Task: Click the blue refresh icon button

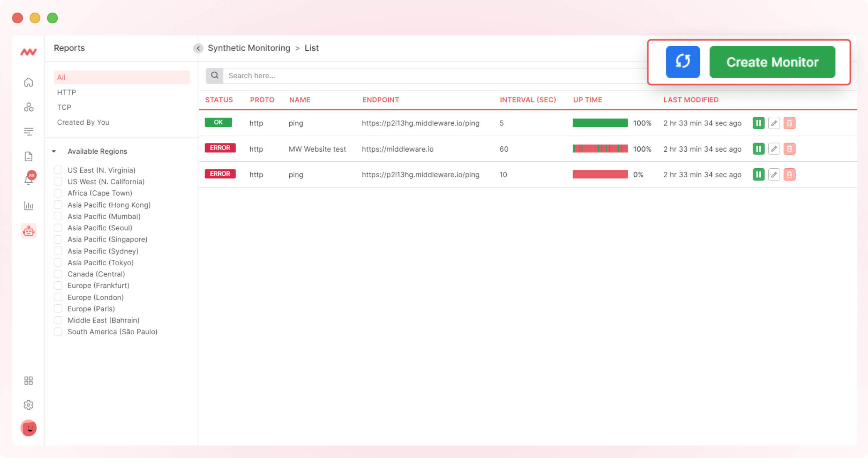Action: point(683,62)
